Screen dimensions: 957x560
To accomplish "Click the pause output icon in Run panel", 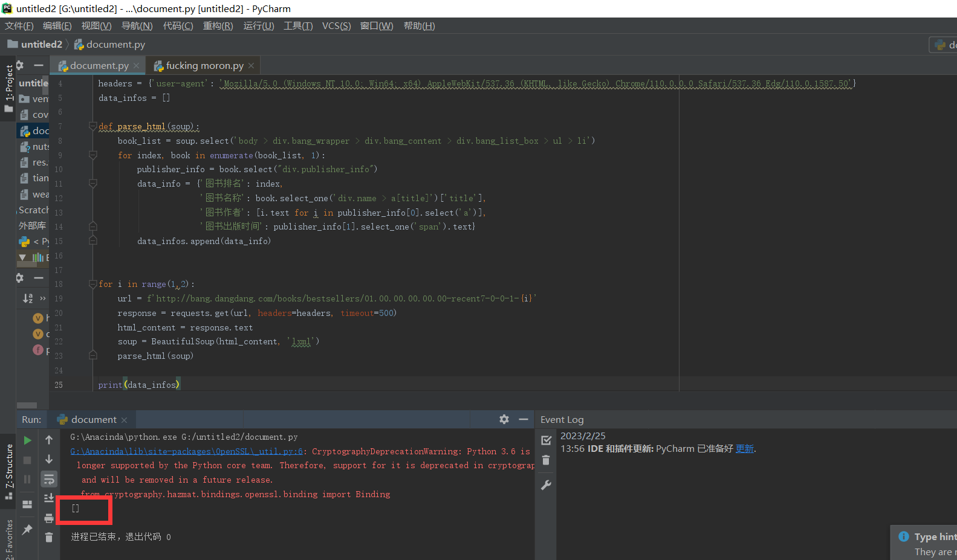I will coord(27,479).
